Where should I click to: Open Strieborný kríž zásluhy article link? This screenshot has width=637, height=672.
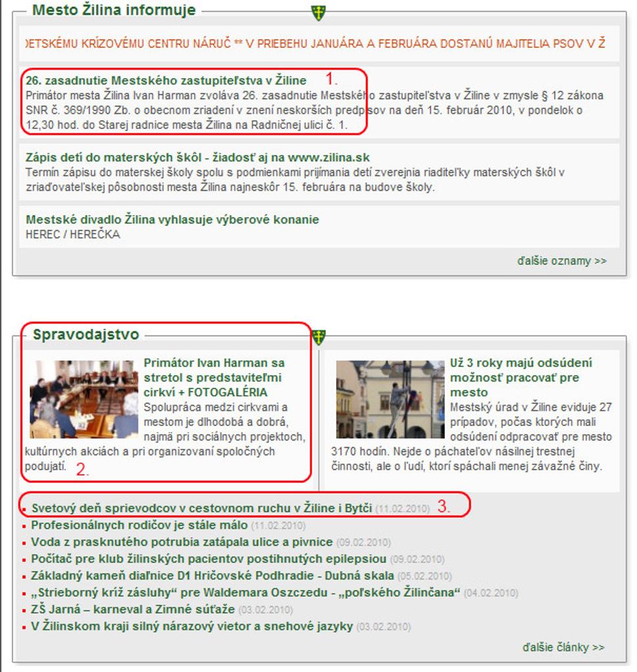click(245, 592)
